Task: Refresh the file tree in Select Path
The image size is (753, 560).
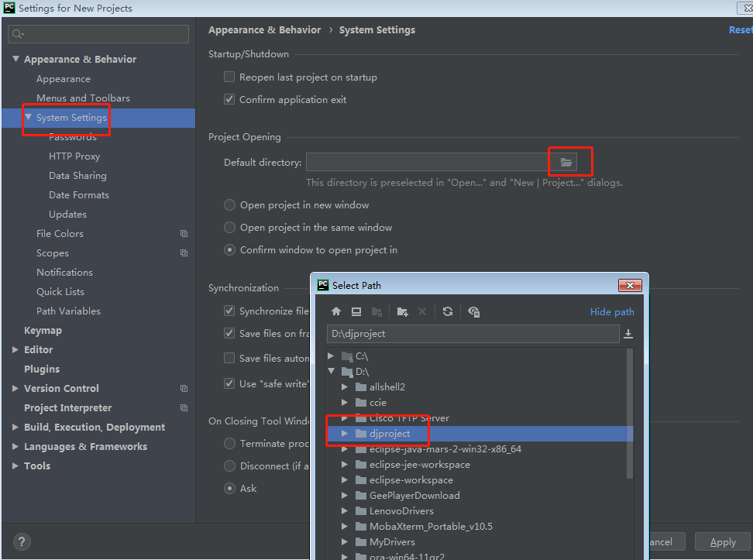Action: pos(448,311)
